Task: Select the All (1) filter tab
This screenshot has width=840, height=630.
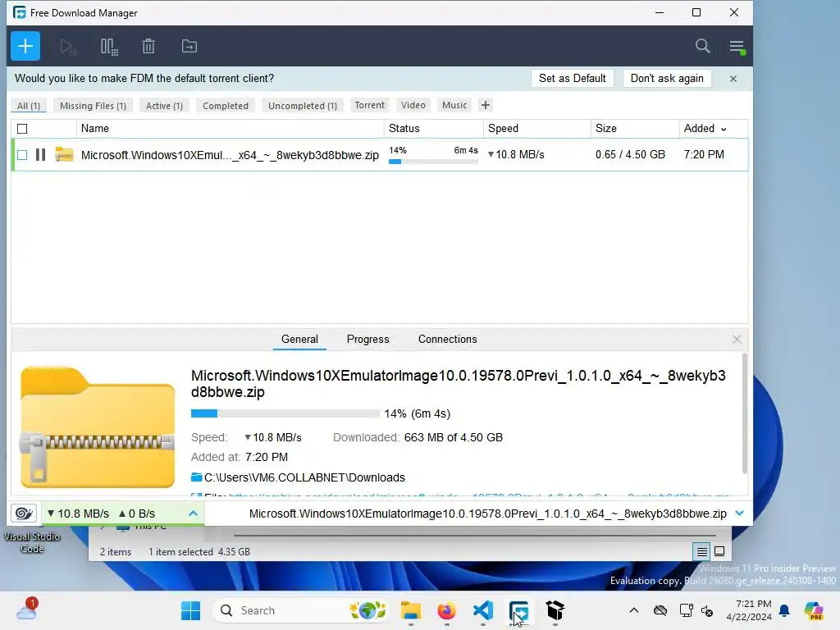Action: pyautogui.click(x=29, y=106)
